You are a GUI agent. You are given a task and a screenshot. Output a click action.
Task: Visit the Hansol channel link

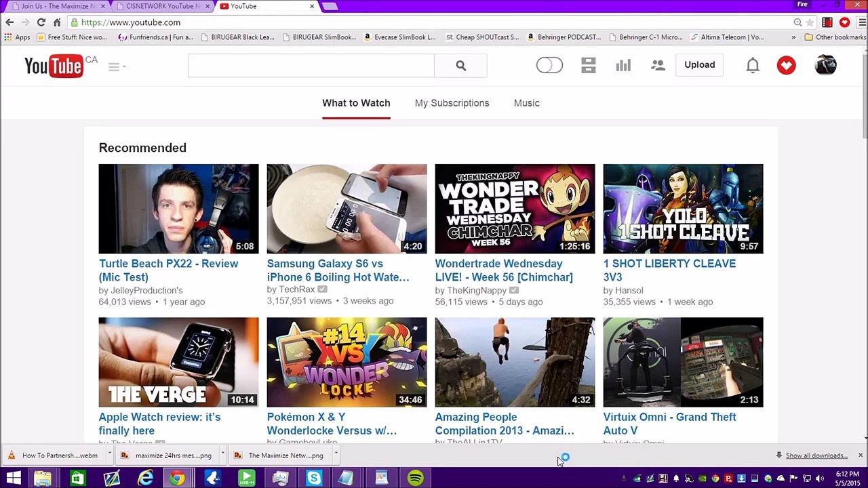click(629, 290)
